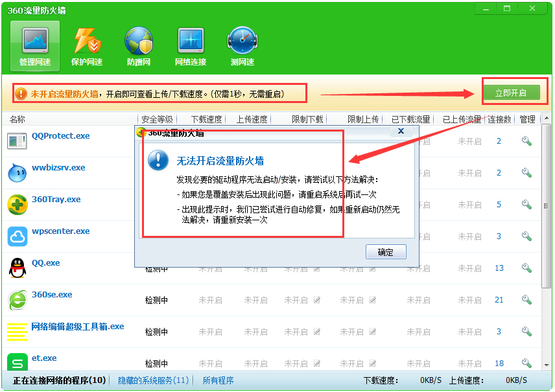Screen dimensions: 555x392
Task: Click the 立即开启 button
Action: 512,93
